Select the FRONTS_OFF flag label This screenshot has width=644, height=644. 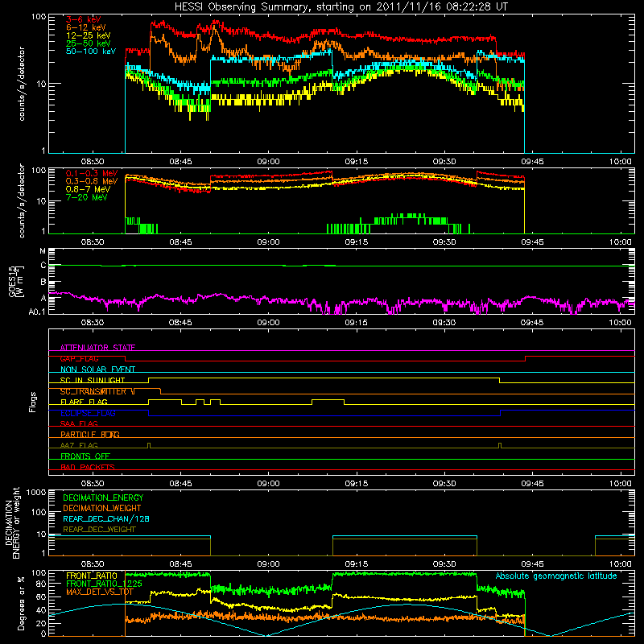pyautogui.click(x=85, y=456)
